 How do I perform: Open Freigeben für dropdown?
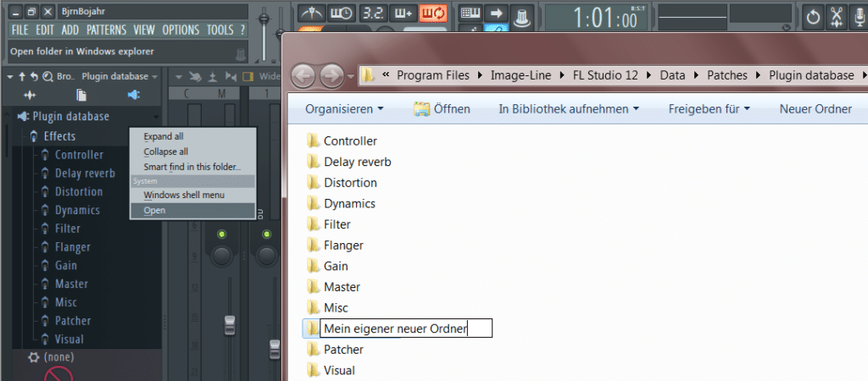click(x=709, y=109)
